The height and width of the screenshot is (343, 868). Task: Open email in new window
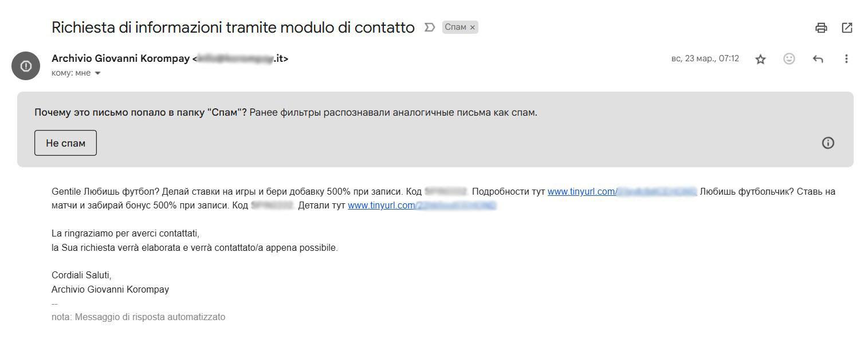(x=847, y=27)
